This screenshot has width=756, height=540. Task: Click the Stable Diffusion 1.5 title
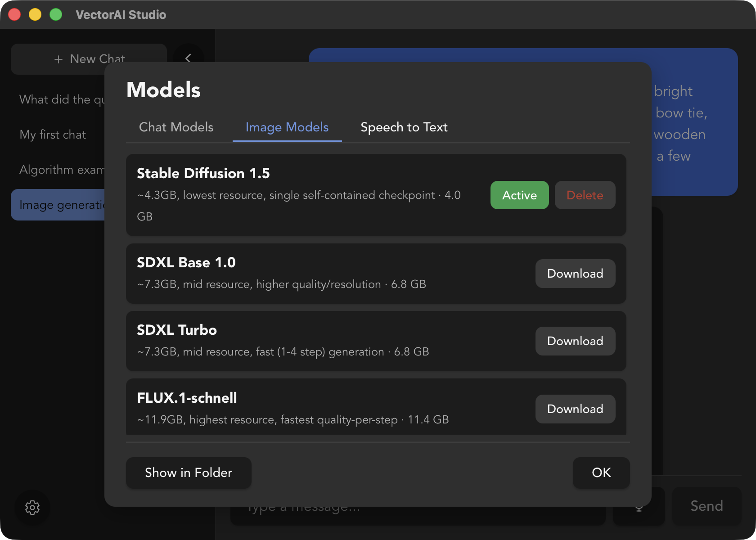coord(203,173)
